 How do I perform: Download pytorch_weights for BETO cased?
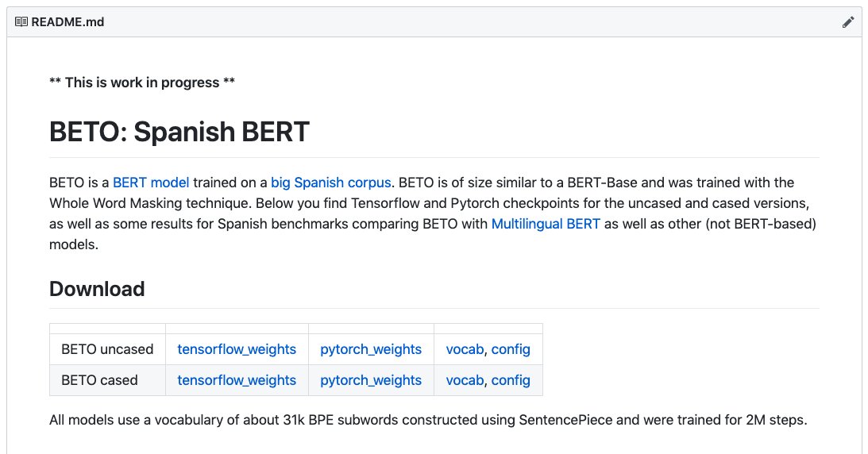click(x=371, y=380)
